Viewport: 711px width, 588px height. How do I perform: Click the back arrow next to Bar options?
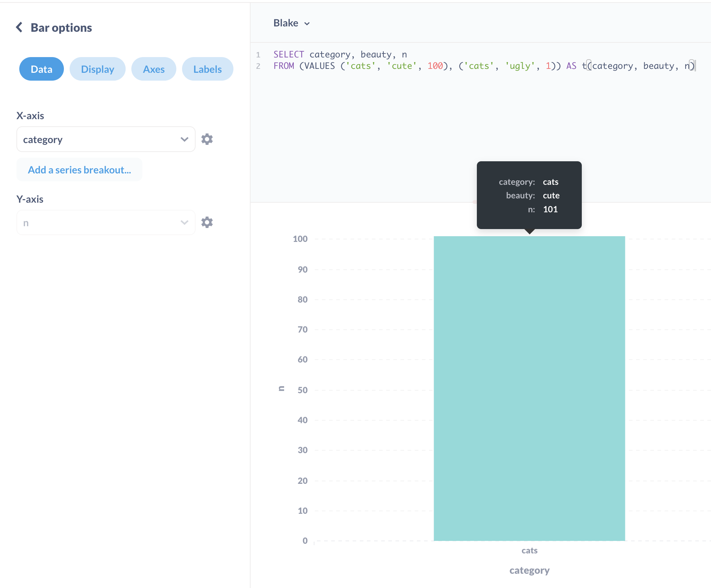pos(20,27)
